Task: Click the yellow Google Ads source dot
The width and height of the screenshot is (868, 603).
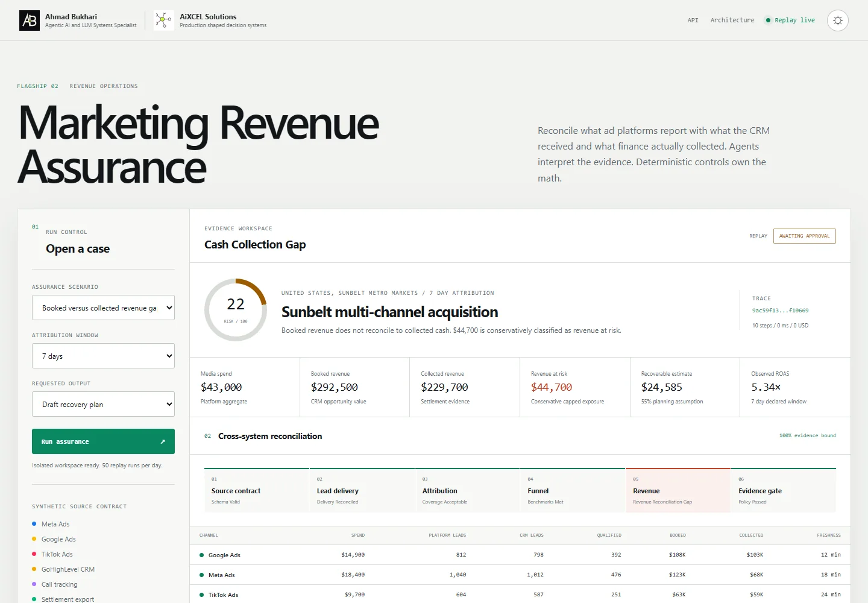Action: pos(34,539)
